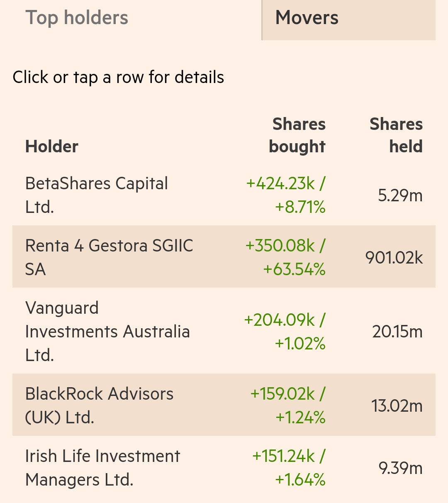Open the BlackRock Advisors (UK) Ltd. name
Viewport: 448px width, 503px height.
(x=99, y=405)
